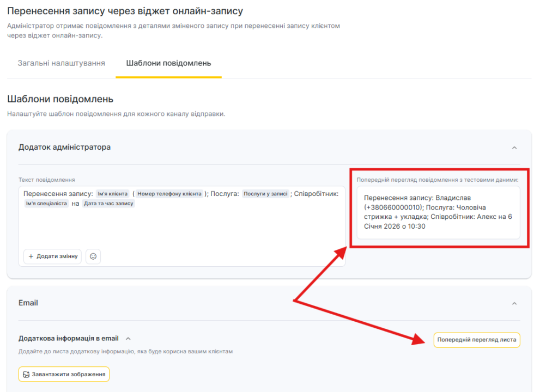Screen dimensions: 558x392
Task: Click the 'Email' section title
Action: (28, 303)
